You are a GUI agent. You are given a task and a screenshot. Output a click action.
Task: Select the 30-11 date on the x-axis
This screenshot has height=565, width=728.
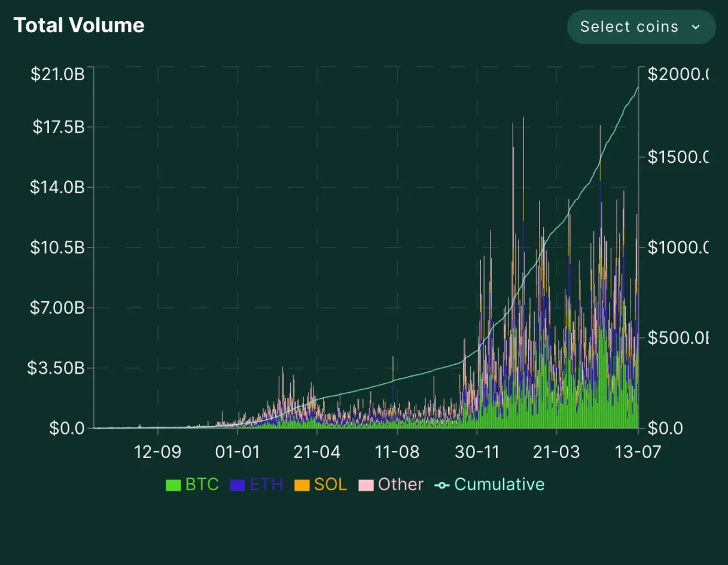477,451
